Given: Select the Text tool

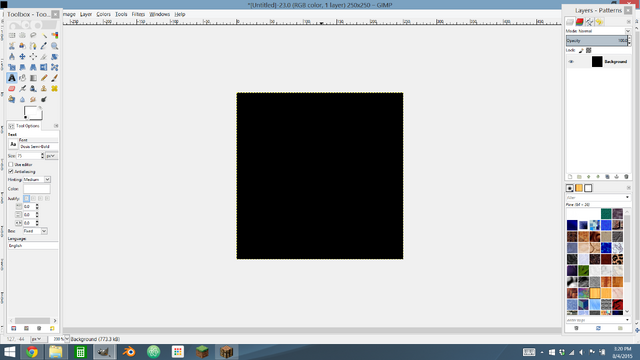Looking at the screenshot, I should pos(12,78).
